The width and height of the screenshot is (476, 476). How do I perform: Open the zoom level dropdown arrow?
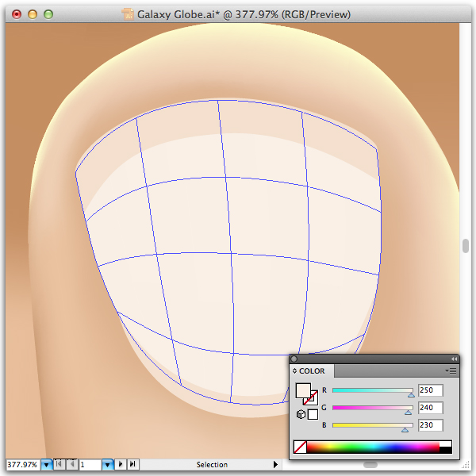(x=47, y=464)
